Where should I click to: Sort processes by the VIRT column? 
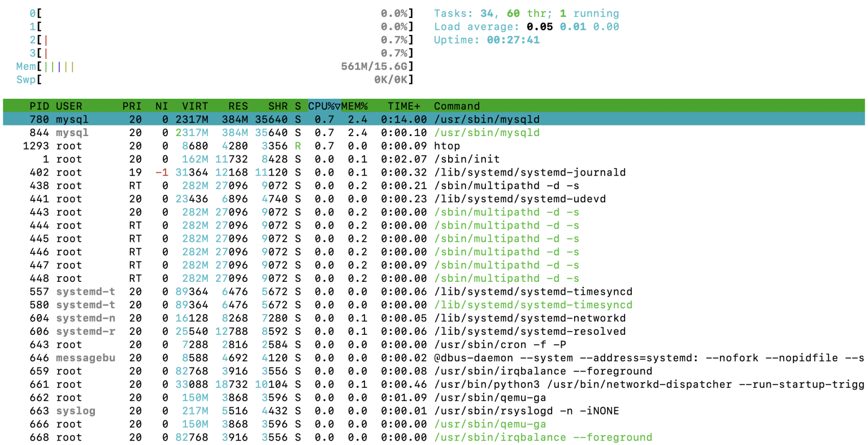[196, 106]
